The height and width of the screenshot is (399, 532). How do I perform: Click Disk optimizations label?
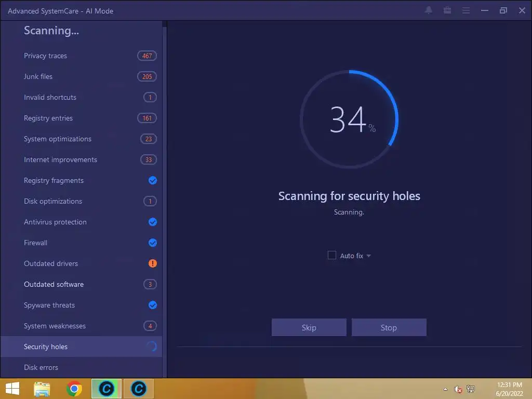(52, 201)
